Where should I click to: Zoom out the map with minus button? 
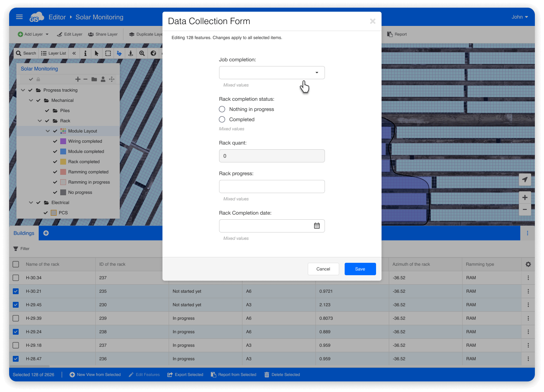coord(525,210)
